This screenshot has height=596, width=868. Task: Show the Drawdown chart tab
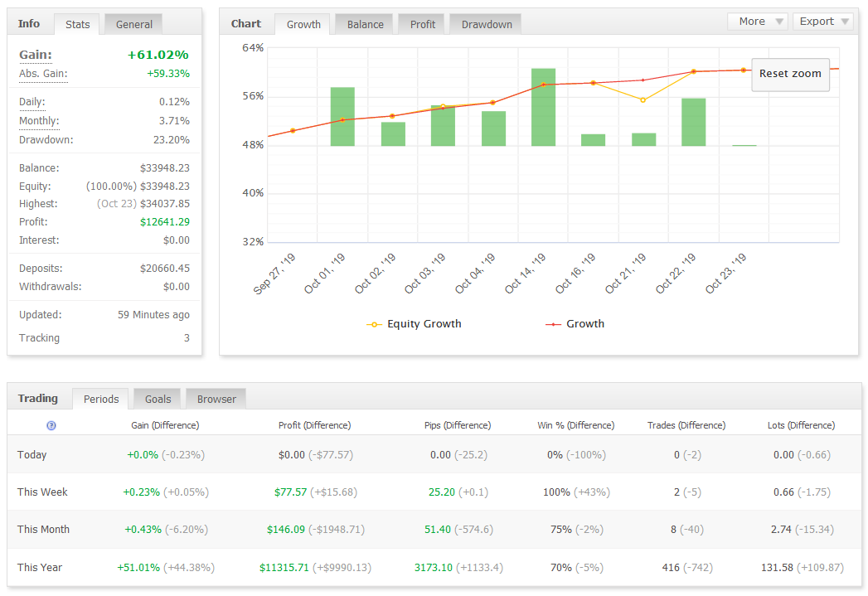pos(487,24)
